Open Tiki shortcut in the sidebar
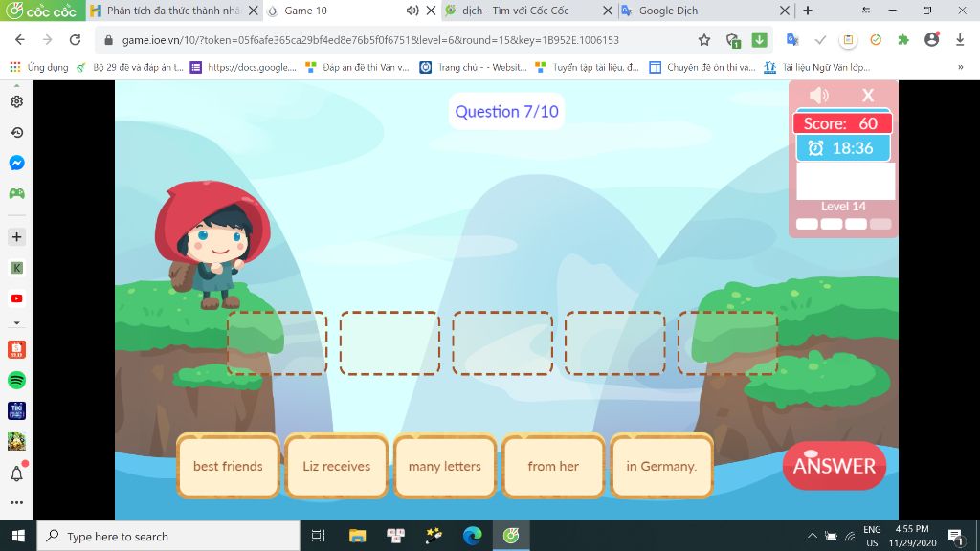The height and width of the screenshot is (551, 980). click(x=17, y=410)
